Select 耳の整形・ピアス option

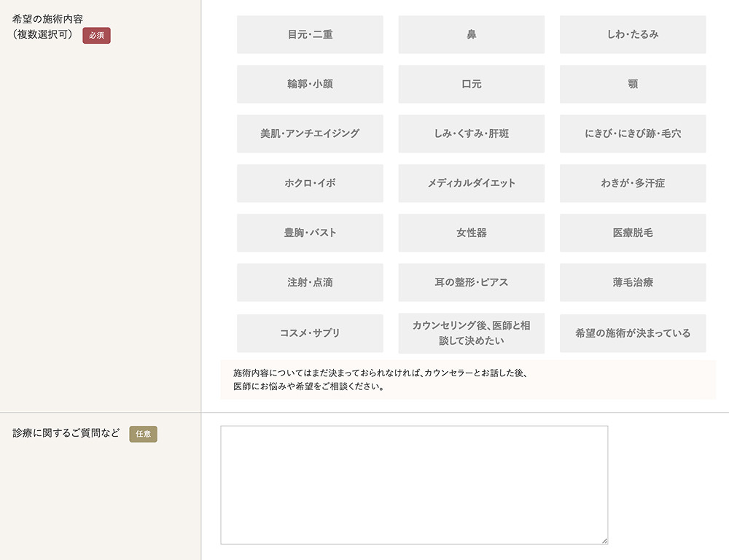472,282
